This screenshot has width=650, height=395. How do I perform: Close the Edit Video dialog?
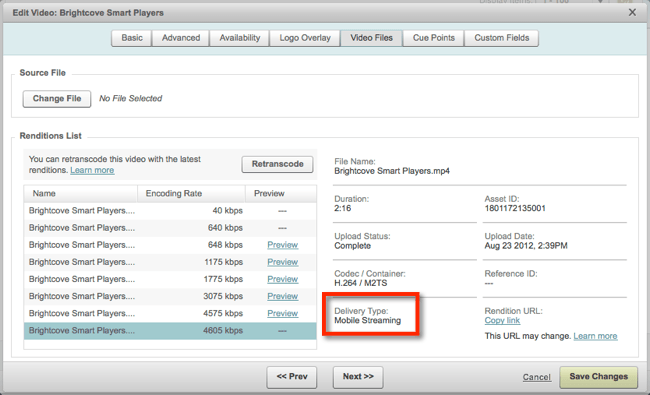[632, 12]
